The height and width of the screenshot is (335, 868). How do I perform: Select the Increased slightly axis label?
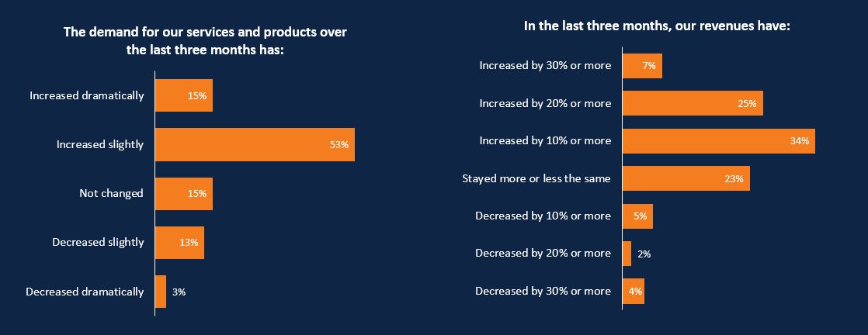pyautogui.click(x=100, y=145)
